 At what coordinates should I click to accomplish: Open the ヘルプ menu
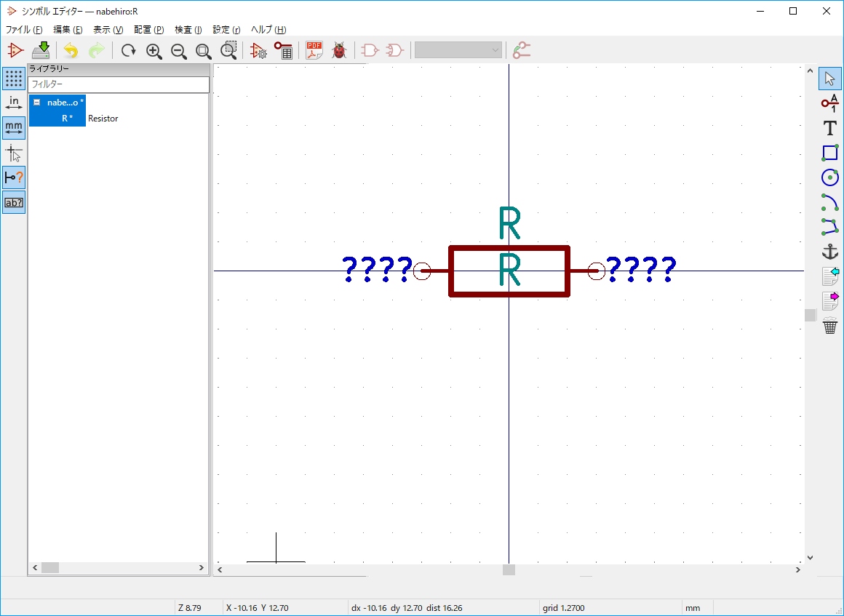tap(268, 30)
